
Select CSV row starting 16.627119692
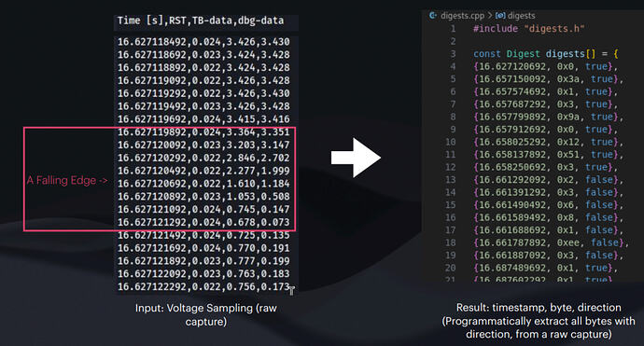(x=203, y=119)
